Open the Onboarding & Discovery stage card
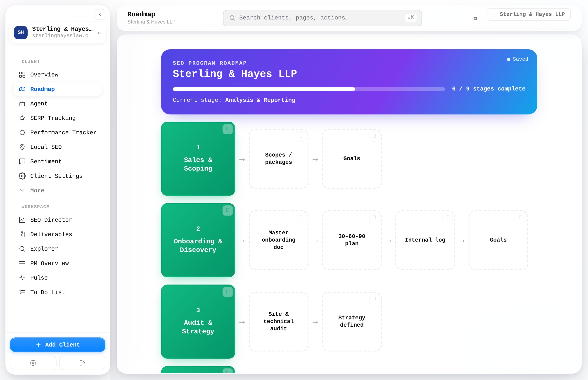The height and width of the screenshot is (380, 588). tap(198, 240)
